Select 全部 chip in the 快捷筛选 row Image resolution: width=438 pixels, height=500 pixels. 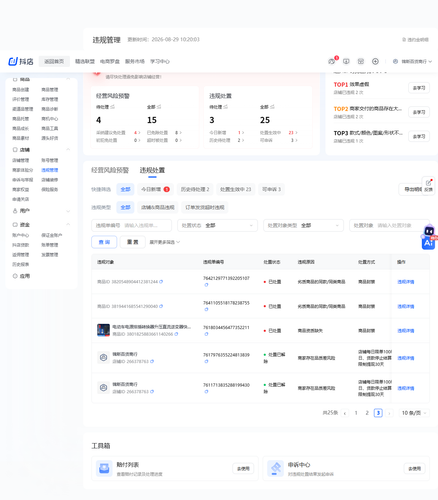(x=125, y=189)
